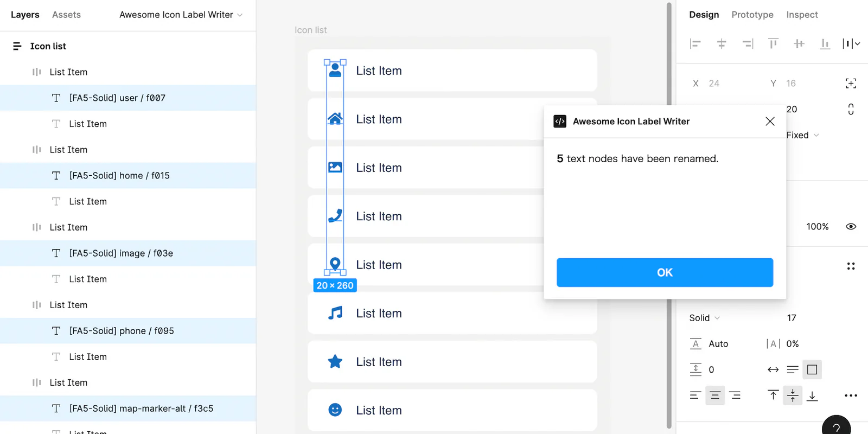Click the smiley face icon on canvas
The height and width of the screenshot is (434, 868).
(x=335, y=410)
